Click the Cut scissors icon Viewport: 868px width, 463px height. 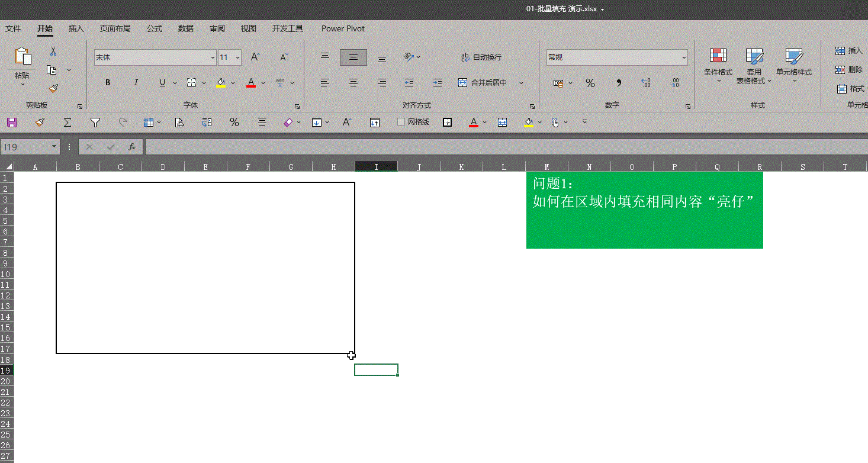click(53, 52)
